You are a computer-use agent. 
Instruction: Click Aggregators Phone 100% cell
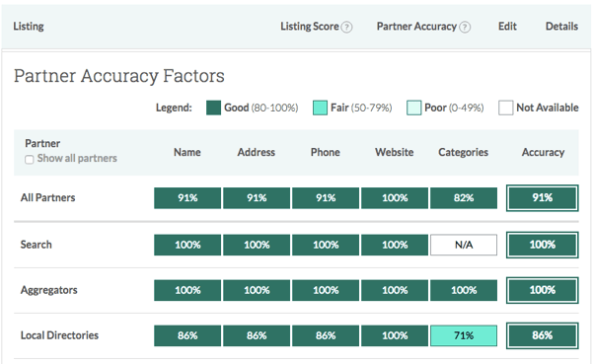[x=326, y=290]
